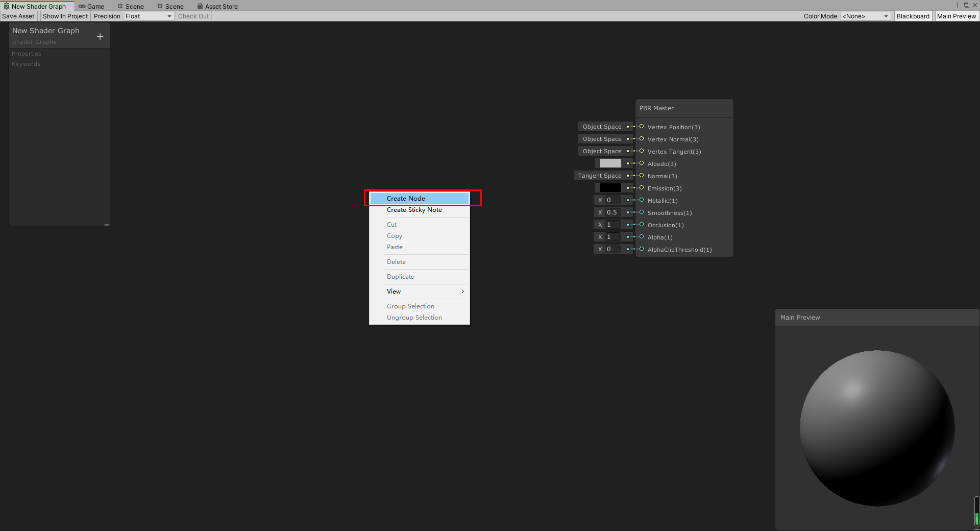This screenshot has width=980, height=531.
Task: Click the New Shader Graph tab icon
Action: click(x=7, y=6)
